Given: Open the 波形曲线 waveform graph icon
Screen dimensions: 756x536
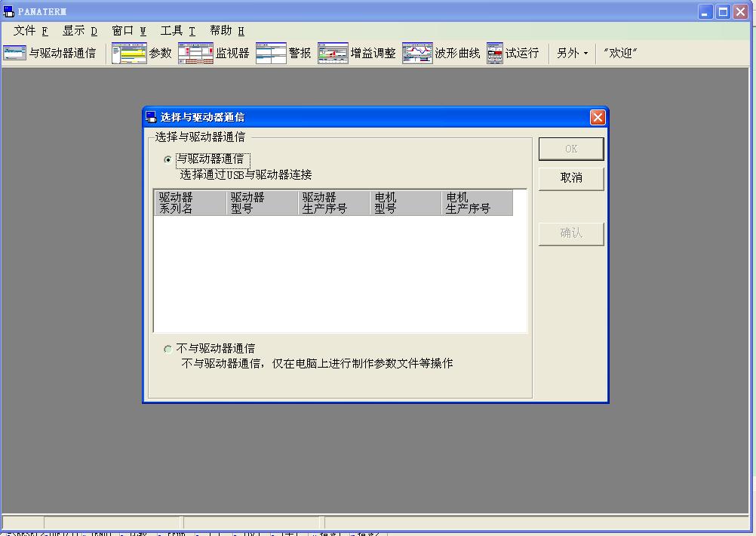Looking at the screenshot, I should pyautogui.click(x=417, y=53).
